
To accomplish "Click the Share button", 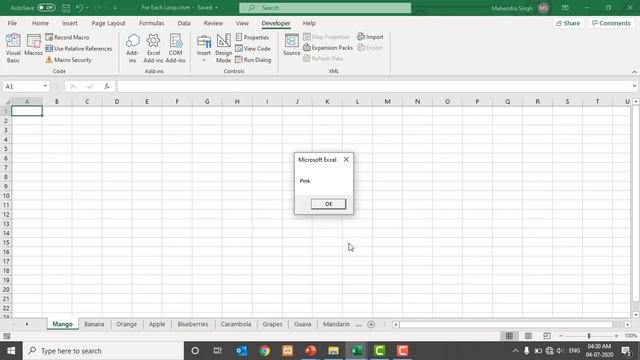I will click(x=568, y=23).
